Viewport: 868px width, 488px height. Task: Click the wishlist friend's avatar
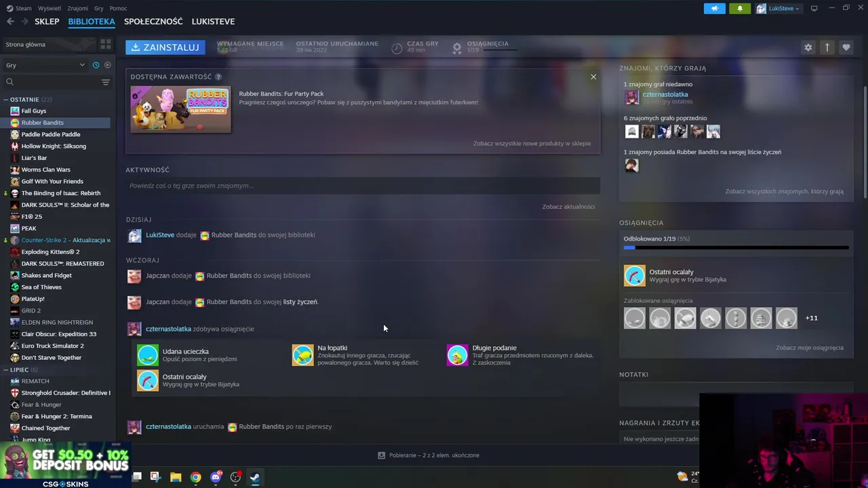631,165
